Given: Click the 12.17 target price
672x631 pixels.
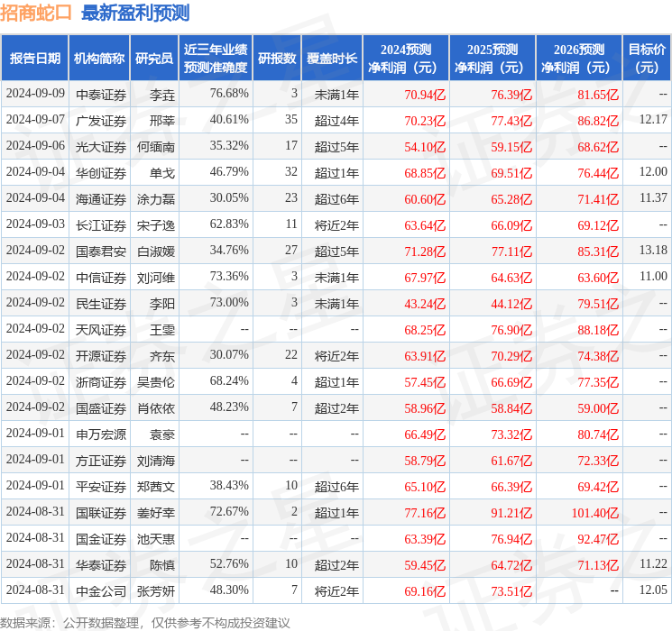Looking at the screenshot, I should [x=653, y=119].
